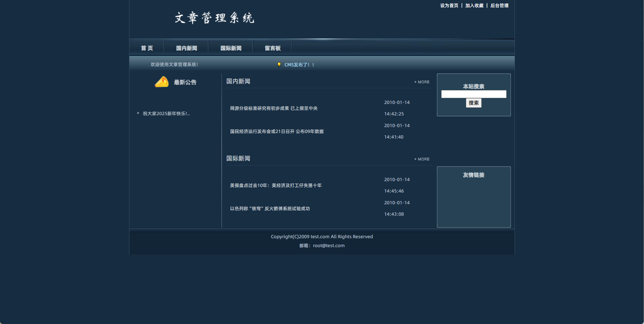The image size is (644, 324).
Task: Click the arrow bullet before 祝大家2025新年快乐
Action: click(x=138, y=113)
